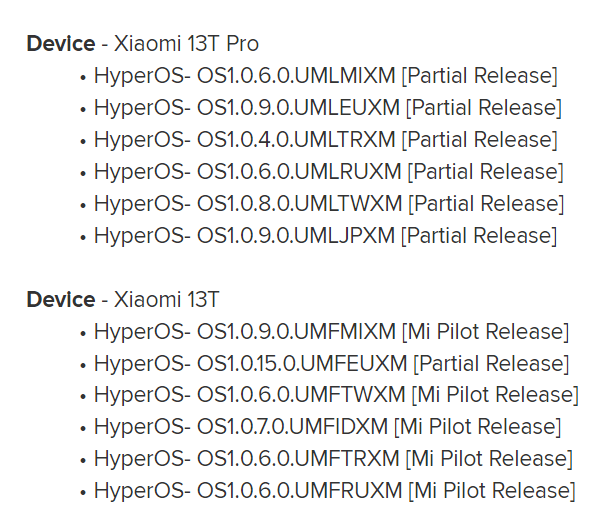Select the OS1.0.6.0.UMFRUXM Mi Pilot entry
This screenshot has width=600, height=512.
335,491
